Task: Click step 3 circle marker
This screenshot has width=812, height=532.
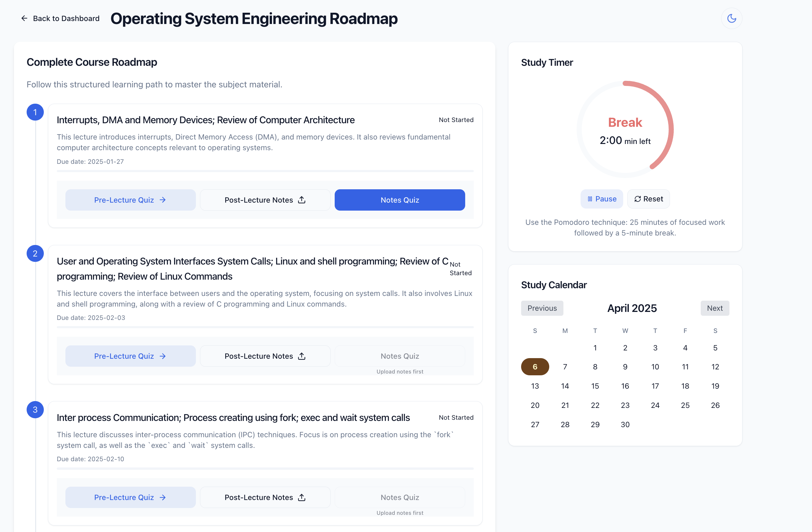Action: tap(35, 410)
